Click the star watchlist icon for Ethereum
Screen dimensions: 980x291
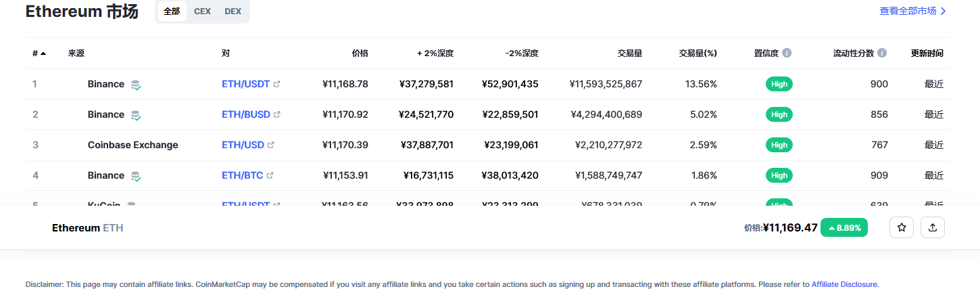click(x=901, y=227)
